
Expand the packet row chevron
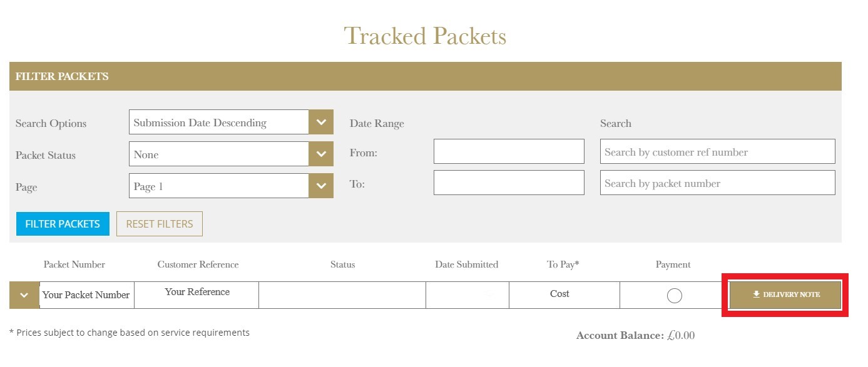click(x=24, y=295)
